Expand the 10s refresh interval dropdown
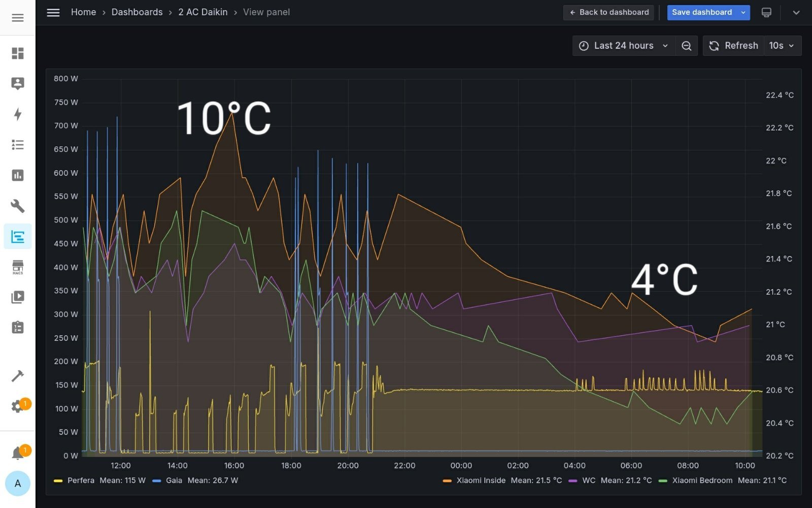This screenshot has width=812, height=508. [782, 46]
